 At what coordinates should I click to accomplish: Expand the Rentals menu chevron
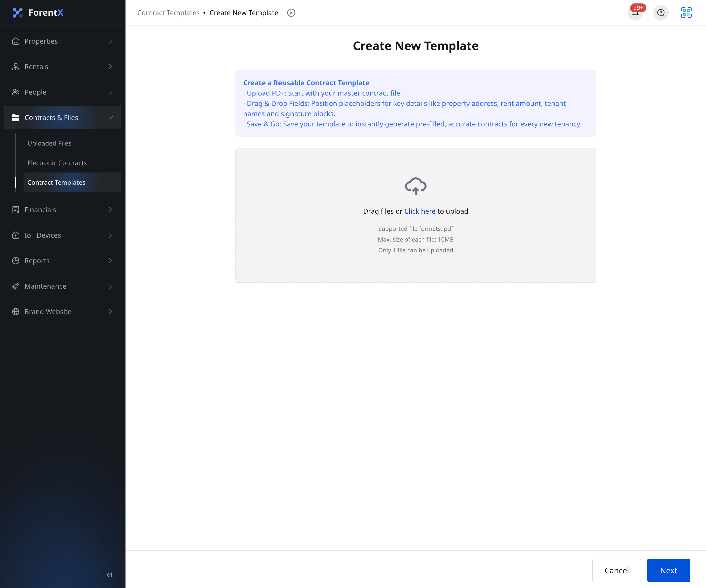coord(110,67)
